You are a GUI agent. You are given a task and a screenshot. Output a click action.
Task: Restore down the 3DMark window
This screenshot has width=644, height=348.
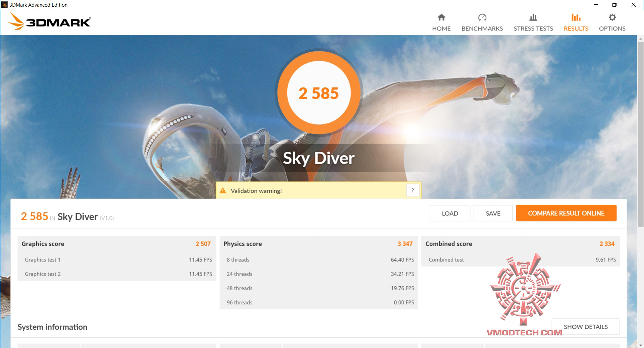614,5
